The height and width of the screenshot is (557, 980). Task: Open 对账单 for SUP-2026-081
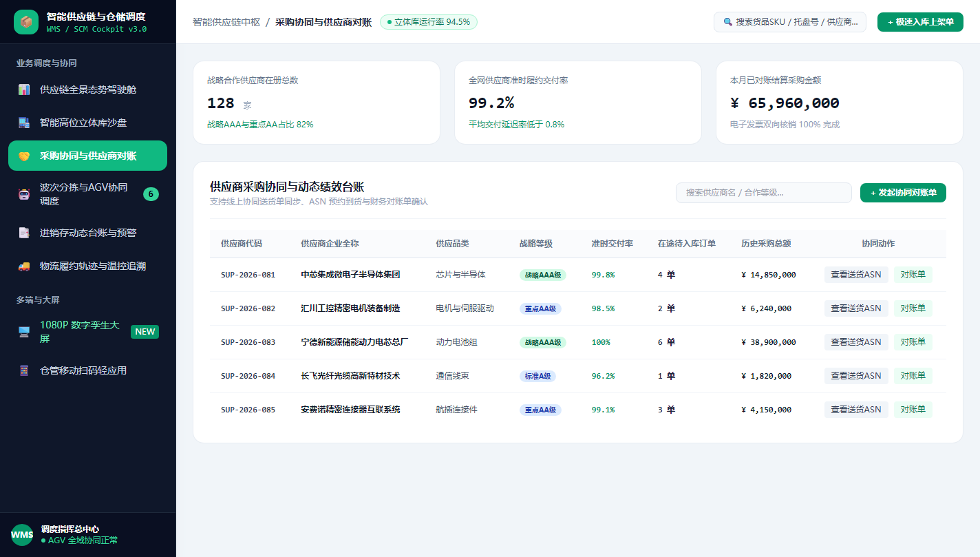click(913, 275)
